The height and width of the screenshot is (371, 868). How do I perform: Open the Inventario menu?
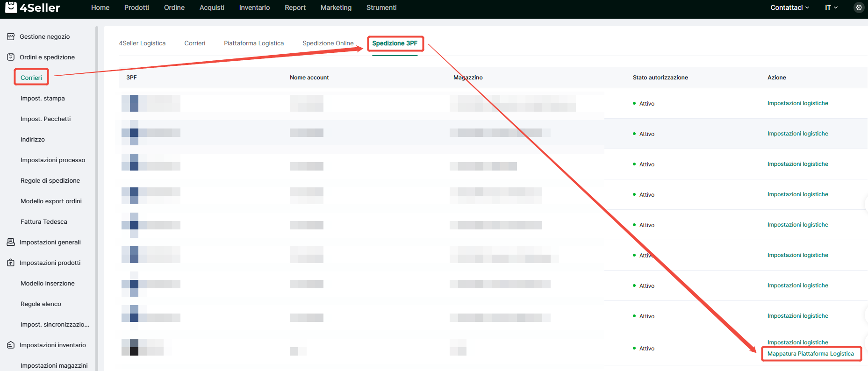tap(254, 7)
